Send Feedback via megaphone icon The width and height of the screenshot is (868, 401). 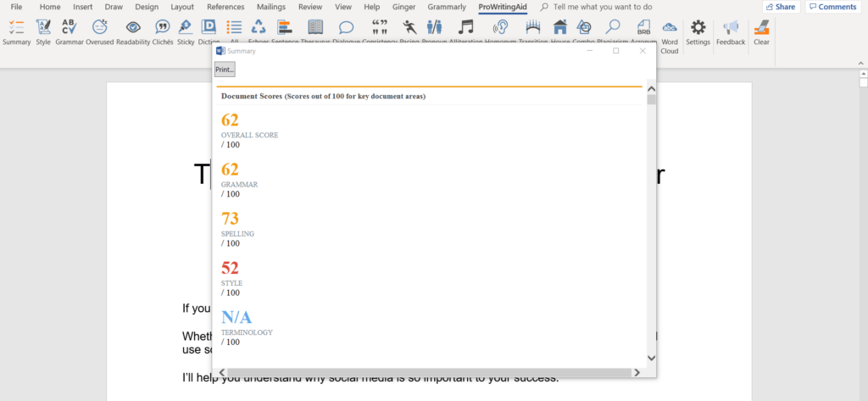pos(731,32)
